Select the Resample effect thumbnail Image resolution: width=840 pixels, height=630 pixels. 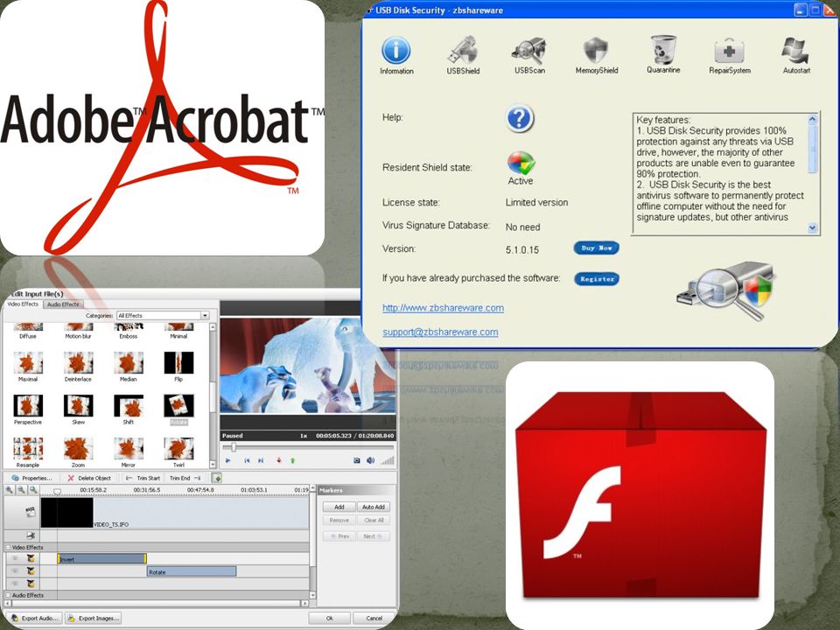[28, 448]
